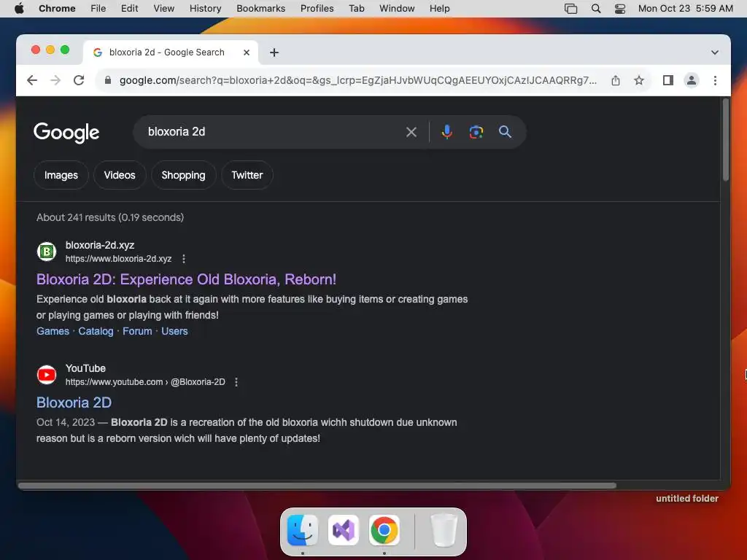The width and height of the screenshot is (747, 560).
Task: Open the Forum sitelink
Action: 137,331
